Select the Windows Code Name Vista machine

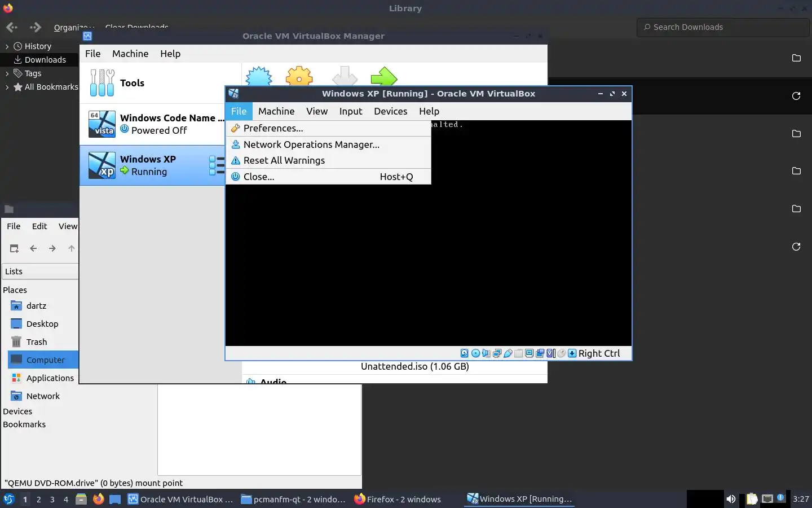tap(152, 124)
